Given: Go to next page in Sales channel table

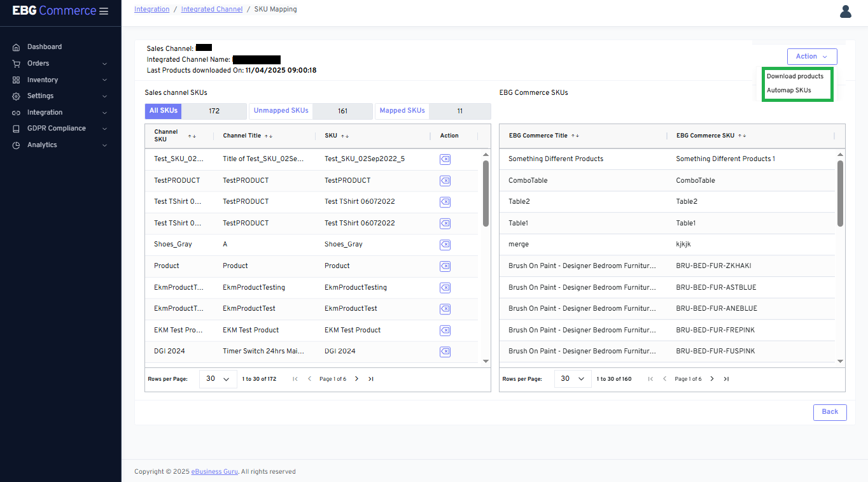Looking at the screenshot, I should [356, 379].
